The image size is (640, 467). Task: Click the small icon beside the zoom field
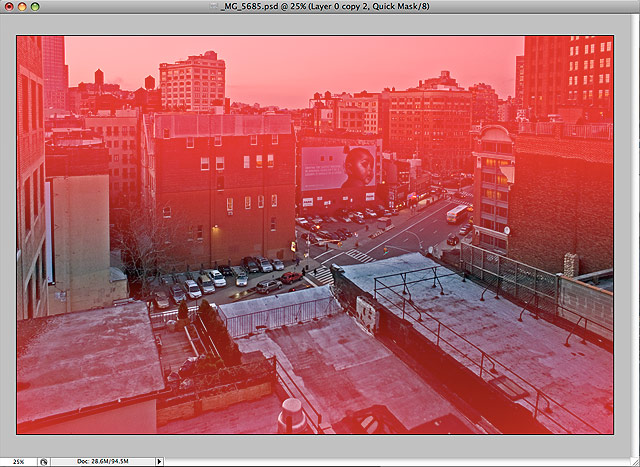(44, 461)
